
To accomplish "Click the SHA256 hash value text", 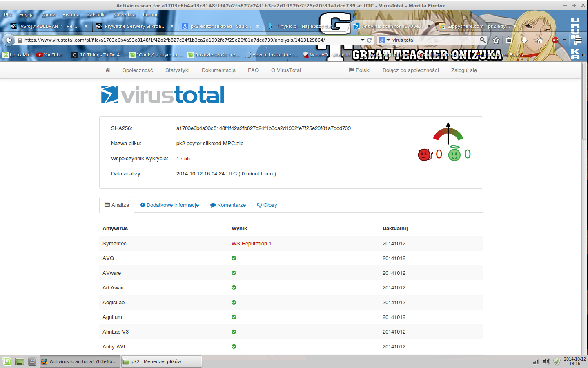I will coord(263,128).
